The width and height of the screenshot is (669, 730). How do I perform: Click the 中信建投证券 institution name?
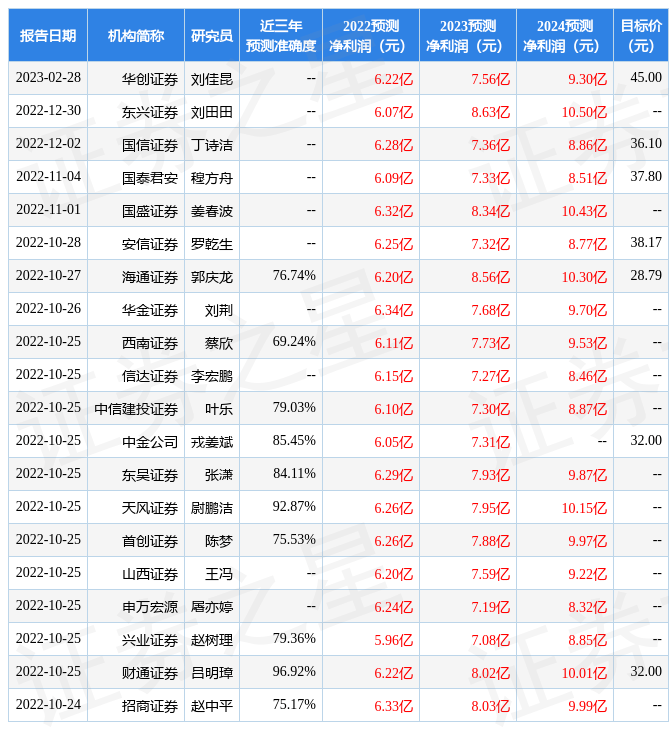point(136,408)
